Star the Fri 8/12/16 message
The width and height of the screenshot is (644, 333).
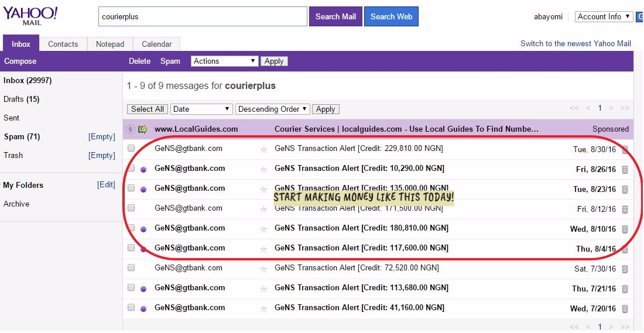(263, 209)
